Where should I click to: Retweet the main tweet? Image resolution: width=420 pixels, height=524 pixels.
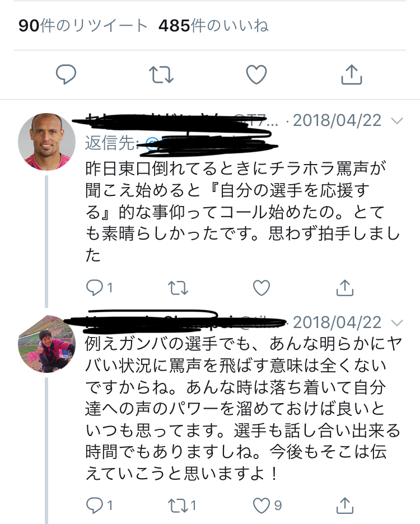(161, 74)
